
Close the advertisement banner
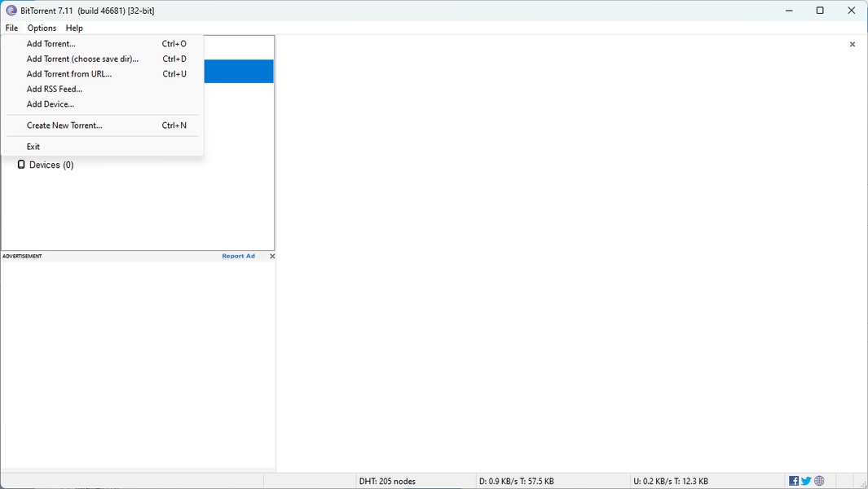272,255
